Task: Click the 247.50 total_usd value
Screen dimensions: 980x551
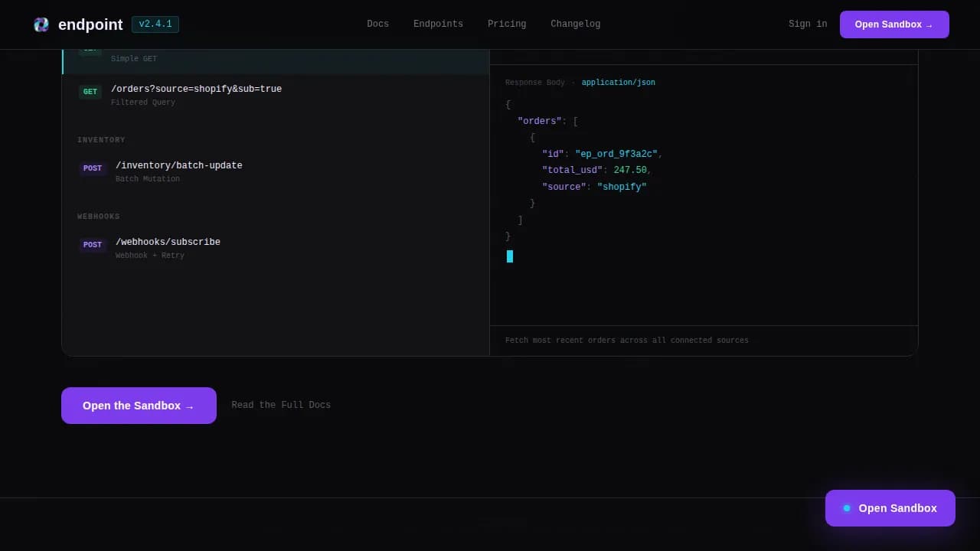Action: click(x=630, y=170)
